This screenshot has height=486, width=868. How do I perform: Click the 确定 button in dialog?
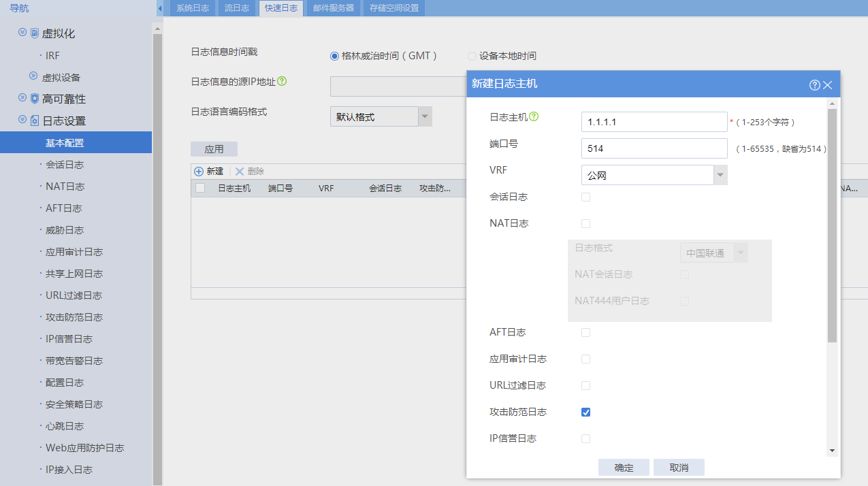point(624,468)
